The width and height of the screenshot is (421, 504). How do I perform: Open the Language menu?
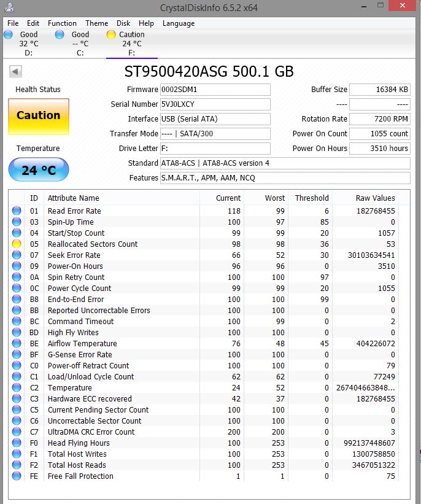[179, 23]
